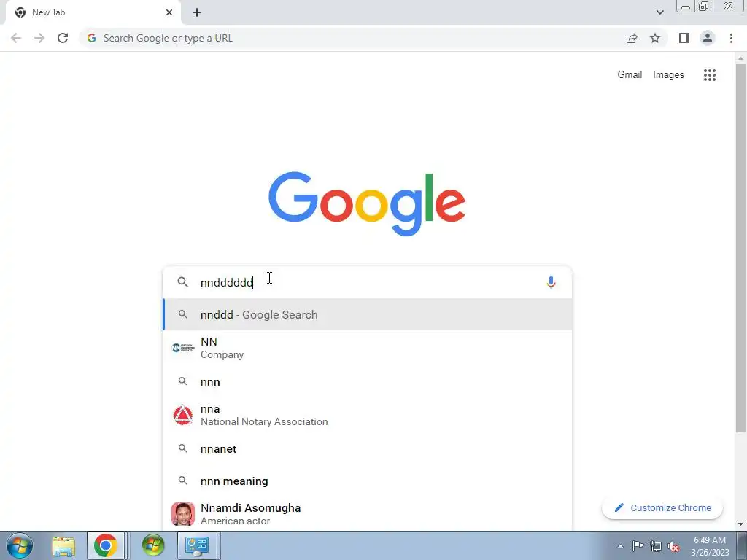Click the Chrome taskbar icon
This screenshot has height=560, width=747.
point(106,545)
